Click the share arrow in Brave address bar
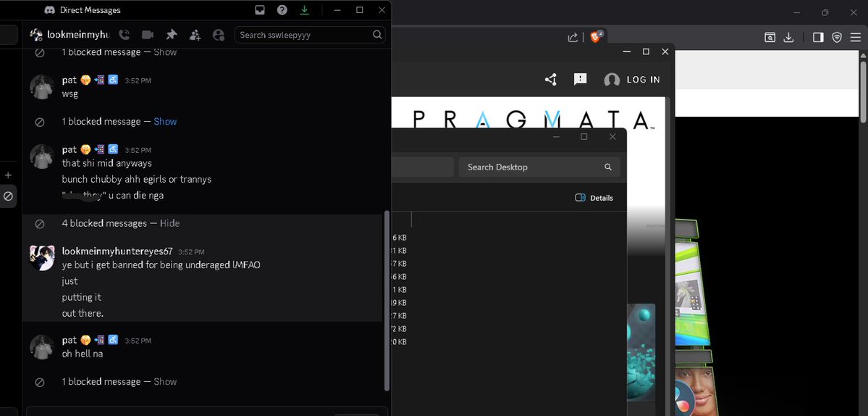The image size is (868, 416). [x=573, y=37]
